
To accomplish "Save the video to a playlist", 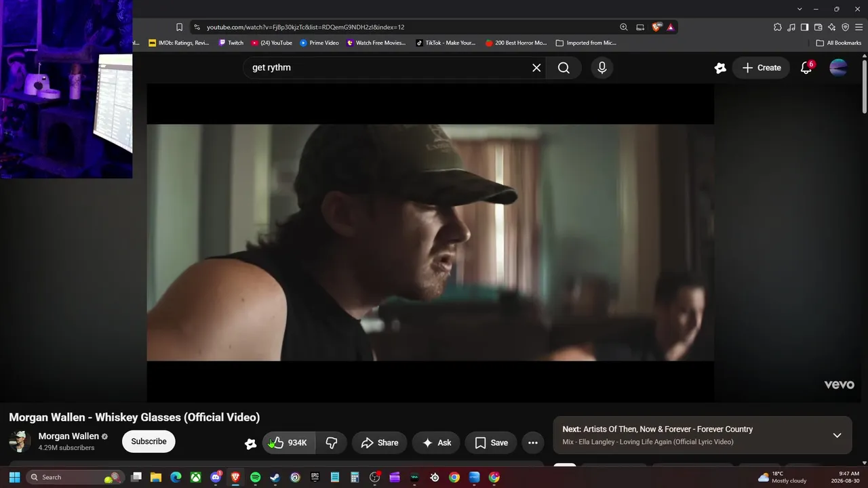I will tap(491, 443).
